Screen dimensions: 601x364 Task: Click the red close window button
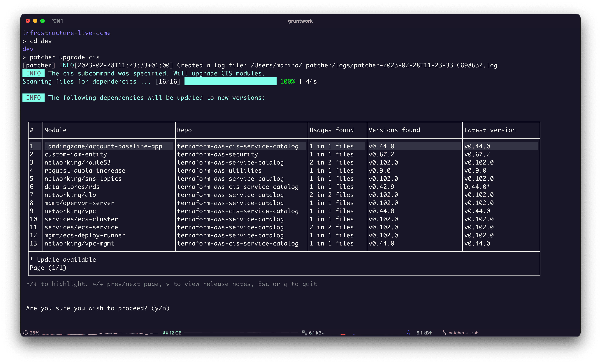coord(28,21)
